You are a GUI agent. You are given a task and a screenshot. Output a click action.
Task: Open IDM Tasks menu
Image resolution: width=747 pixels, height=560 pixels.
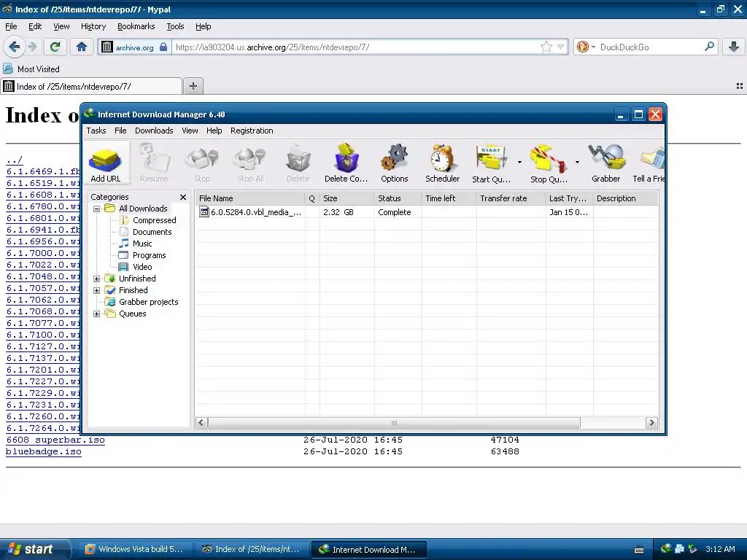point(96,131)
